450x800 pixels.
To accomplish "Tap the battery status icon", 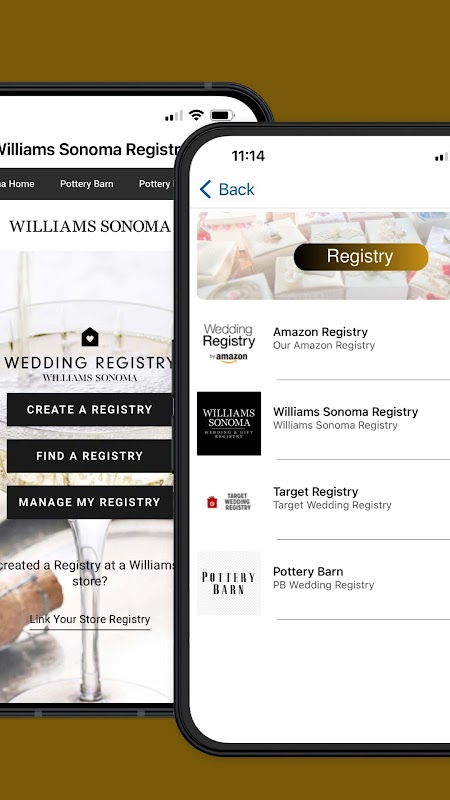I will 221,115.
